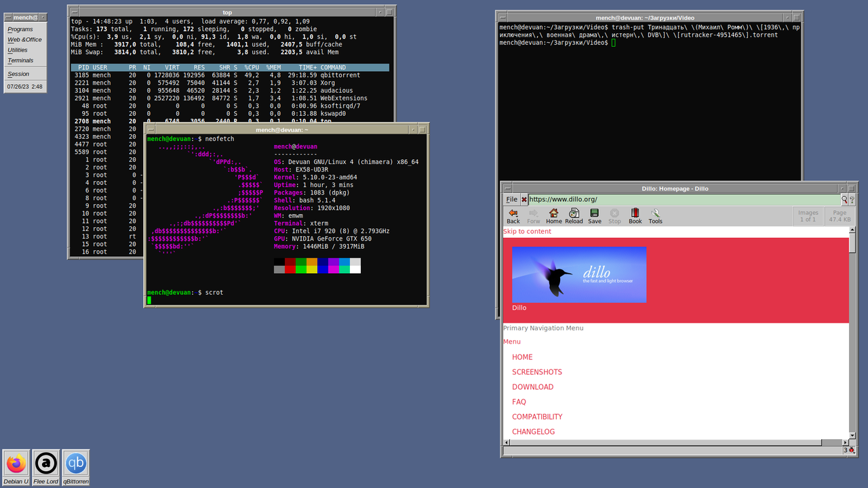Screen dimensions: 868x488
Task: Open the COMPATIBILITY link
Action: (537, 417)
